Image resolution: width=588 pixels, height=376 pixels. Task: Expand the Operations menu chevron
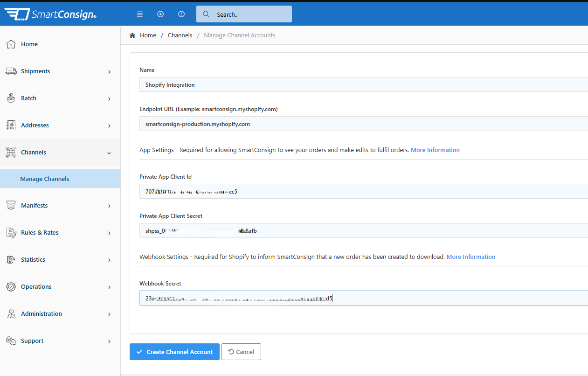109,287
